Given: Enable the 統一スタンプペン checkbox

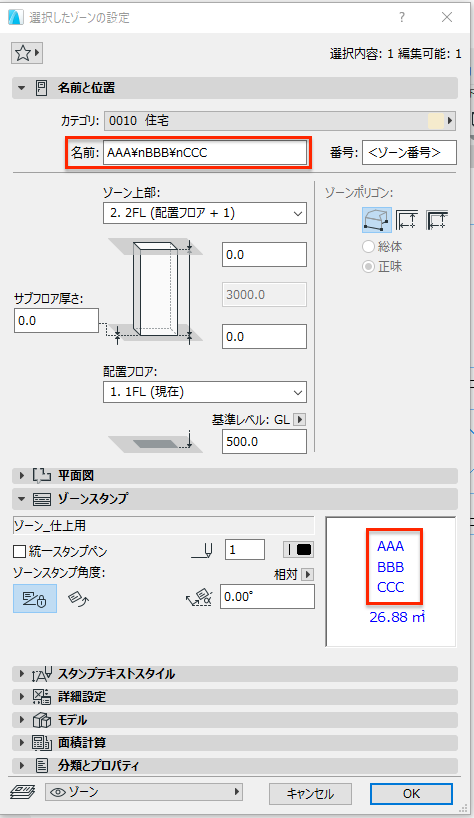Looking at the screenshot, I should 19,551.
